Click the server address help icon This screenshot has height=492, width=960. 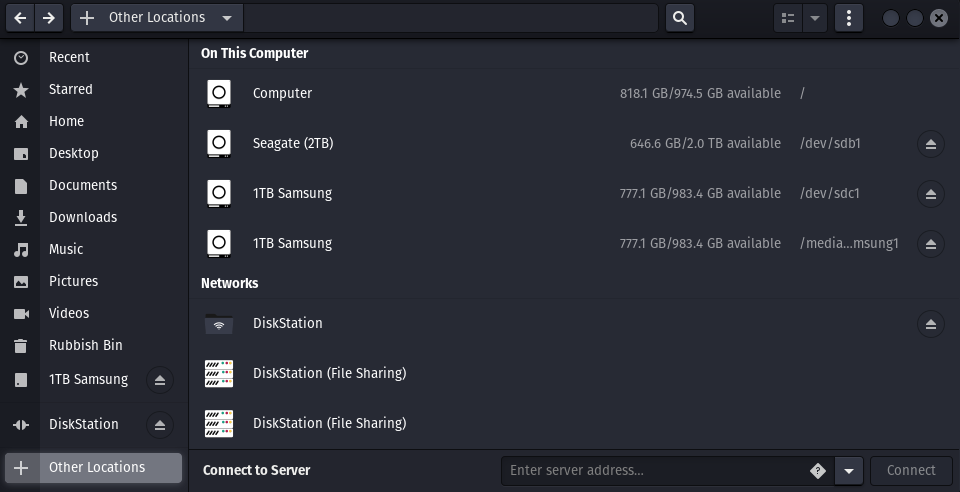(817, 471)
